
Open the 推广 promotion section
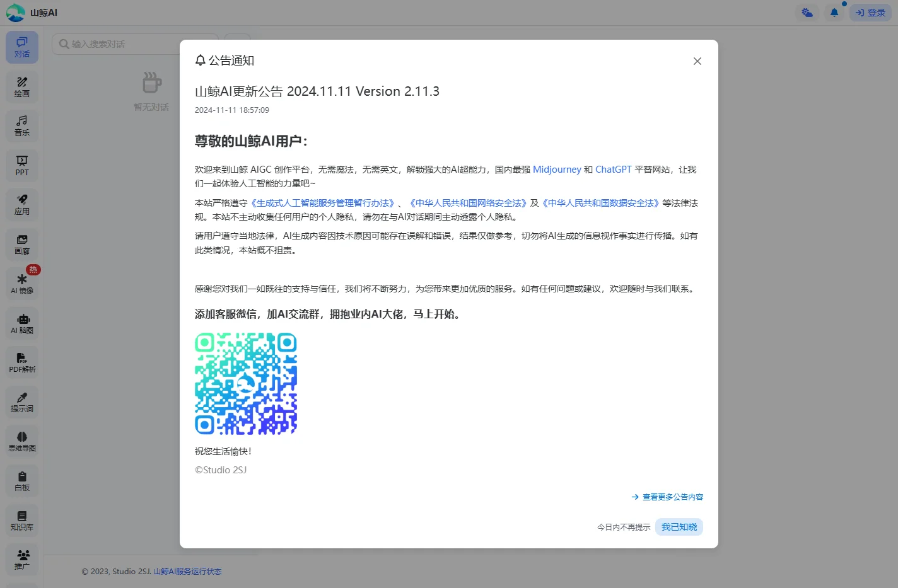pyautogui.click(x=22, y=560)
